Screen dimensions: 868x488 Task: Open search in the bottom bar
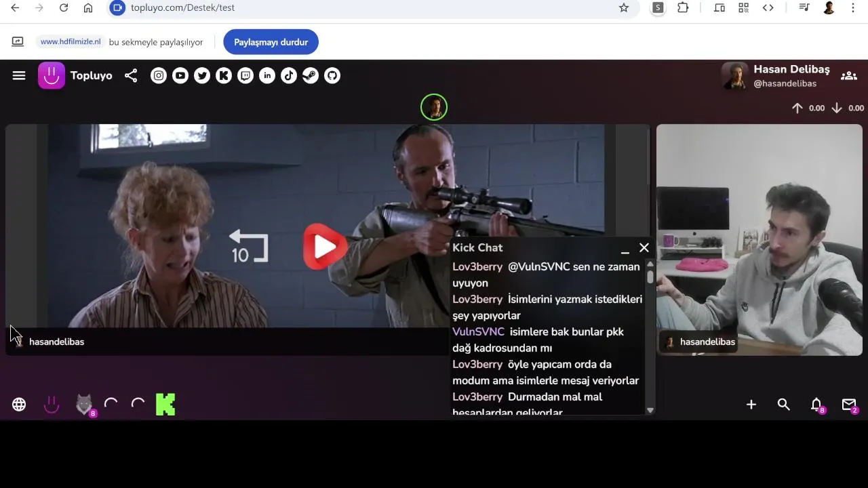(x=784, y=405)
